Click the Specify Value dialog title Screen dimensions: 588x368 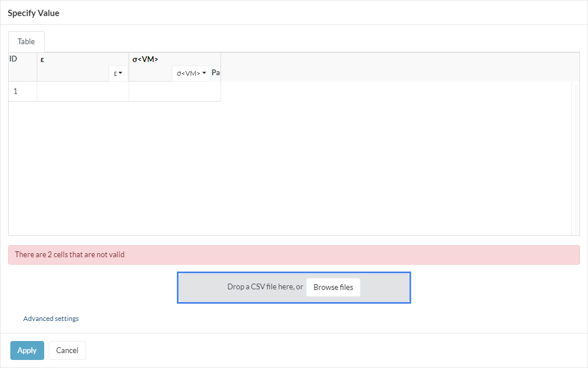[33, 13]
